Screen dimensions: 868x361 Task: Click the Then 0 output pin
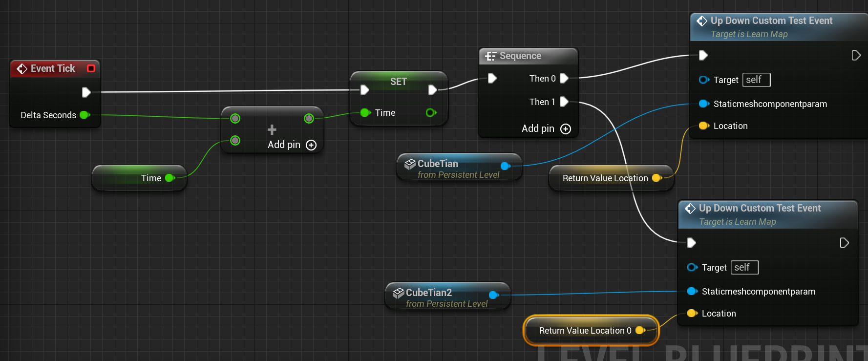(x=564, y=79)
